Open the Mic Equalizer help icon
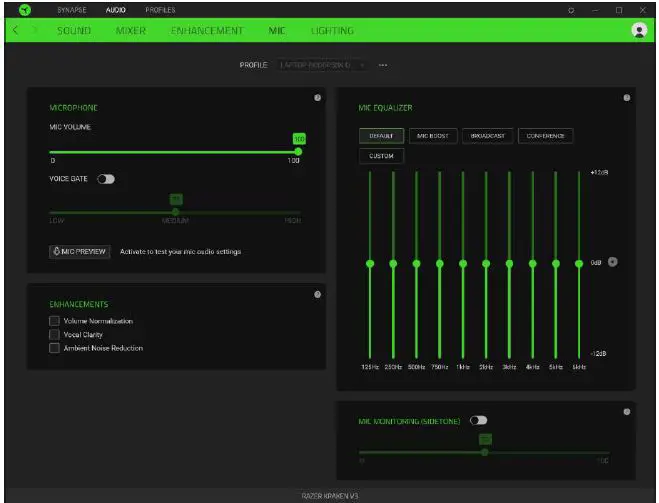Viewport: 659px width, 503px height. tap(627, 98)
